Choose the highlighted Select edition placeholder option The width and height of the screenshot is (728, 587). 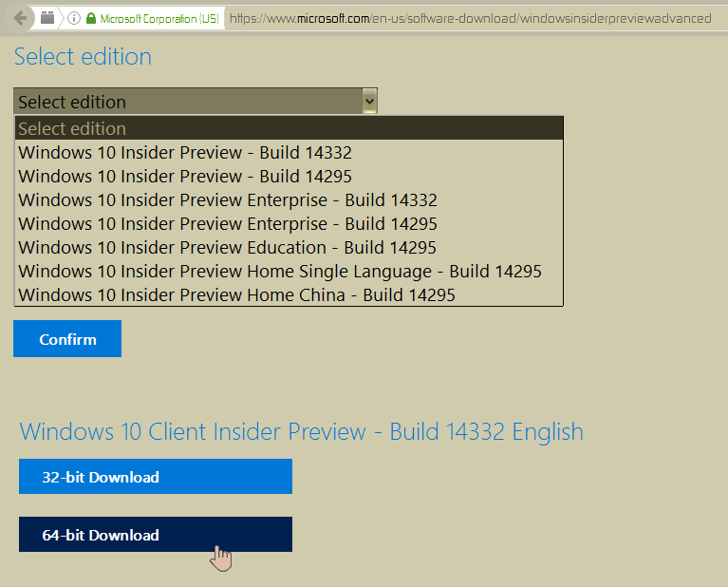[x=289, y=128]
